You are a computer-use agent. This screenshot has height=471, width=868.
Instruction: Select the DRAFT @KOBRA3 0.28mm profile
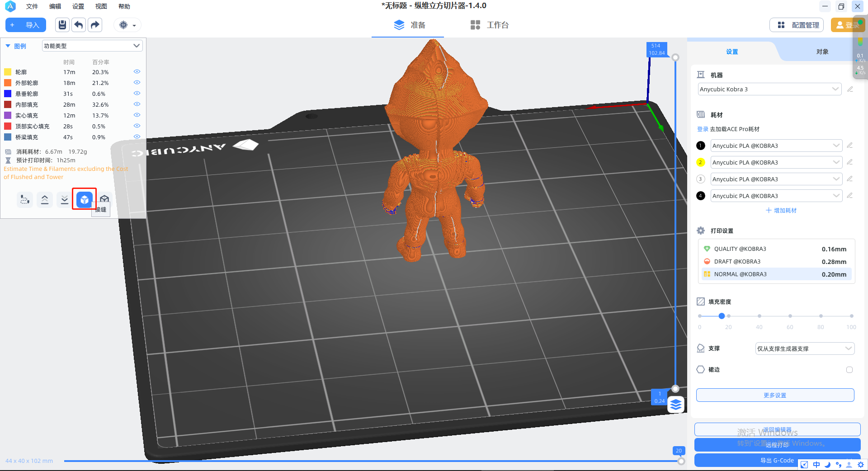(776, 262)
